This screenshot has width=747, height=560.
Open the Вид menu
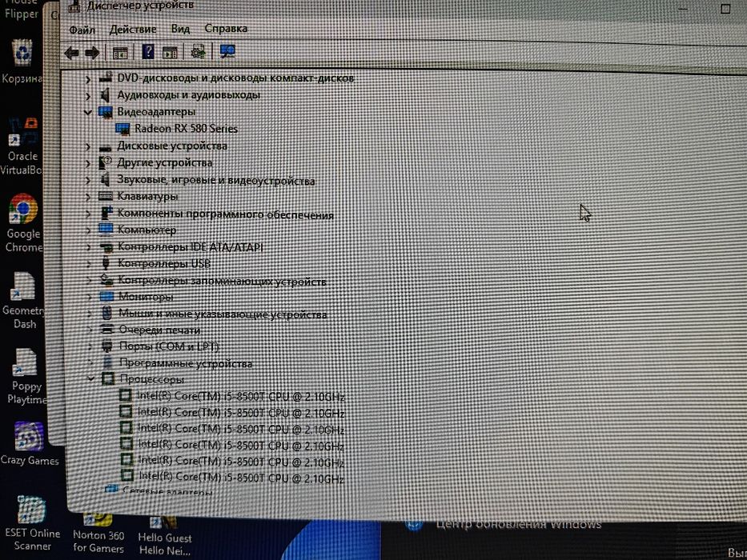tap(181, 29)
